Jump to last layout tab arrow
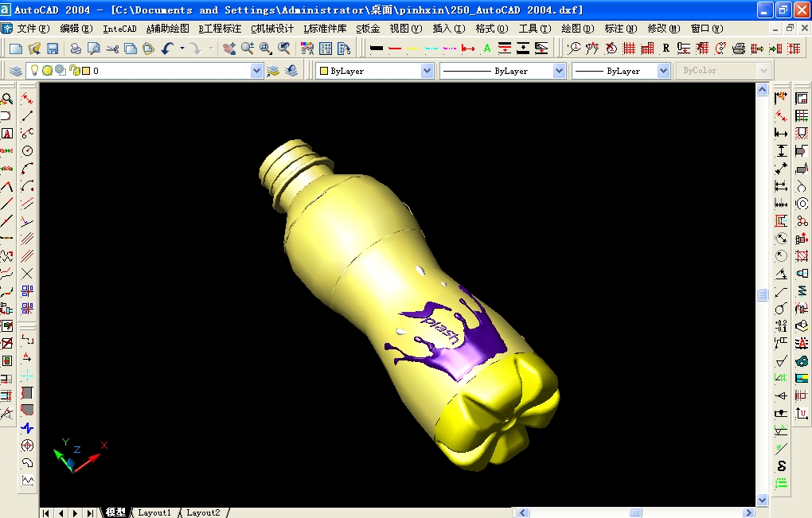Viewport: 812px width, 518px height. tap(90, 512)
